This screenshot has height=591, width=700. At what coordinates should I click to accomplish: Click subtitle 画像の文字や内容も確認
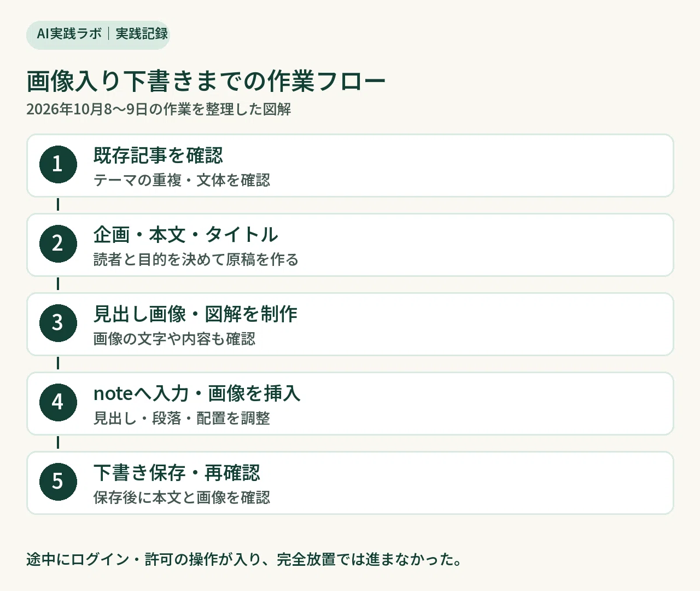click(x=174, y=339)
